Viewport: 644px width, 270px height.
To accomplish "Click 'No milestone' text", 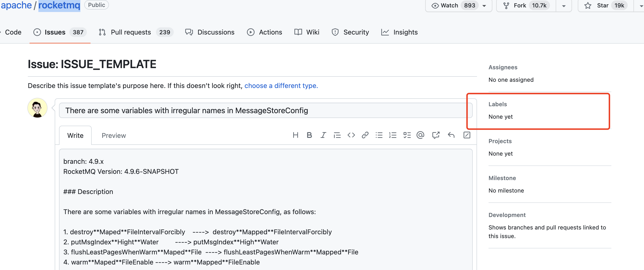I will click(x=506, y=191).
